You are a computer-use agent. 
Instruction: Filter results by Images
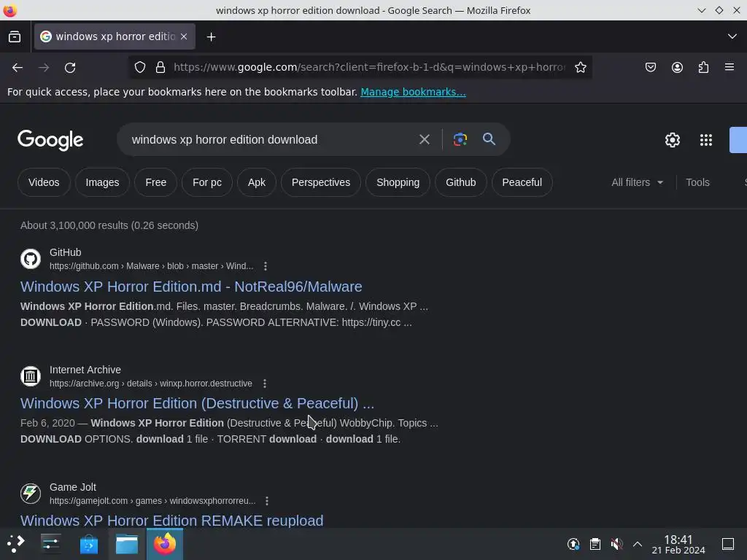coord(102,182)
